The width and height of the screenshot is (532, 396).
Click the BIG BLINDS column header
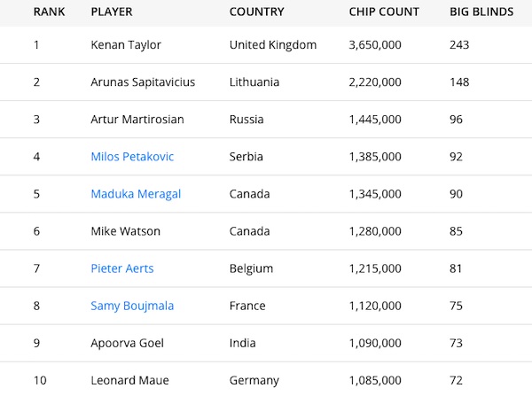481,12
